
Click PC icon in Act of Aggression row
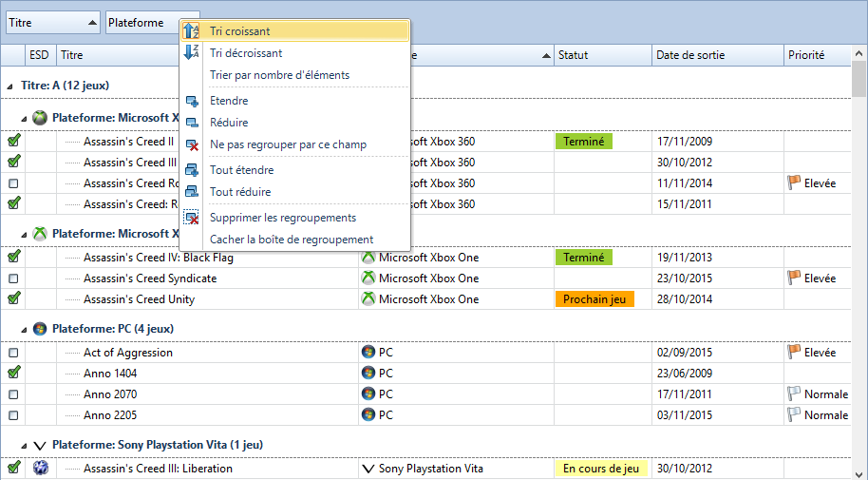pyautogui.click(x=368, y=352)
